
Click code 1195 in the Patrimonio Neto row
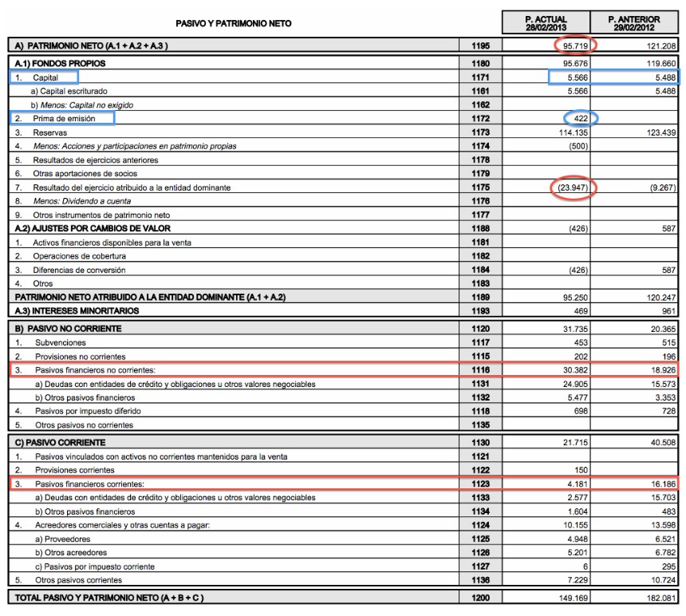click(x=481, y=47)
